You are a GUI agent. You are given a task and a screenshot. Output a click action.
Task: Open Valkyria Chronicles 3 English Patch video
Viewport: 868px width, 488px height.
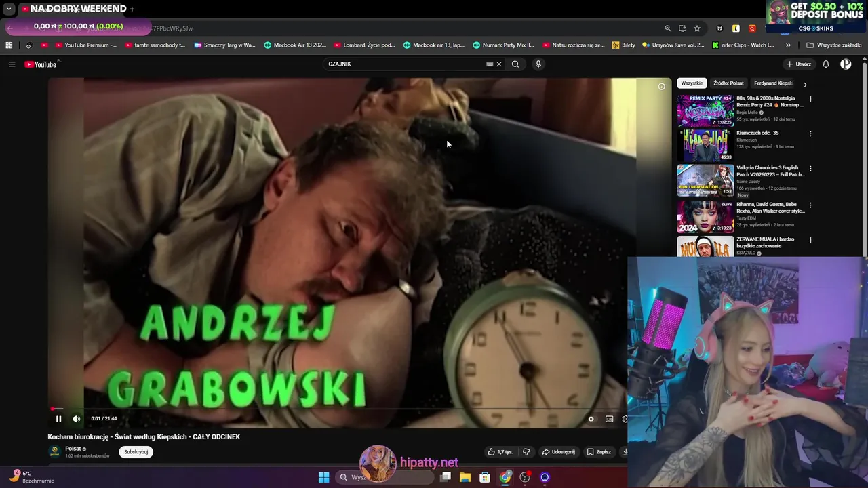[705, 180]
